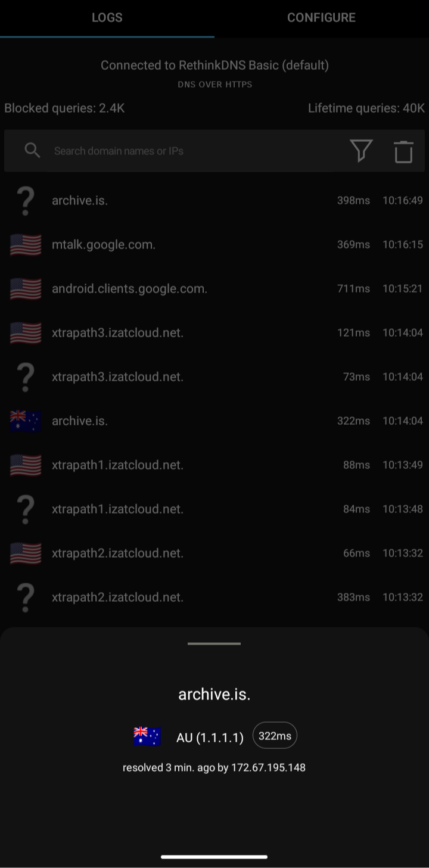Tap the 322ms latency chip

tap(275, 735)
